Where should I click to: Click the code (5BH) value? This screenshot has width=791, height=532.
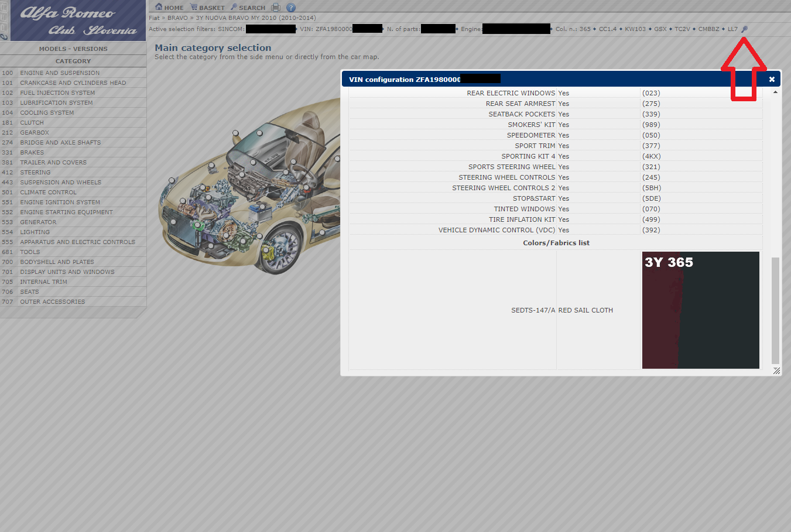click(x=652, y=188)
